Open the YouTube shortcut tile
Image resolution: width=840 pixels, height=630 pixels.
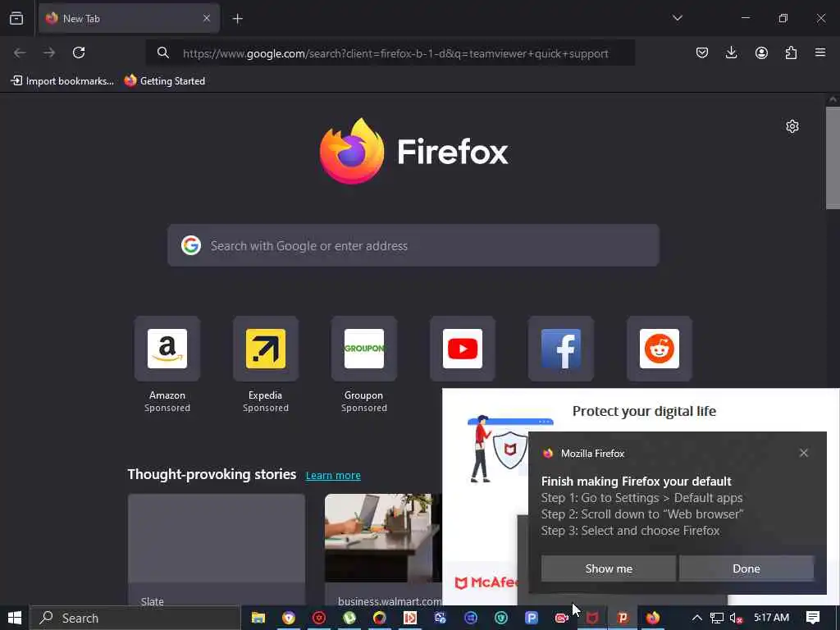[x=463, y=349]
